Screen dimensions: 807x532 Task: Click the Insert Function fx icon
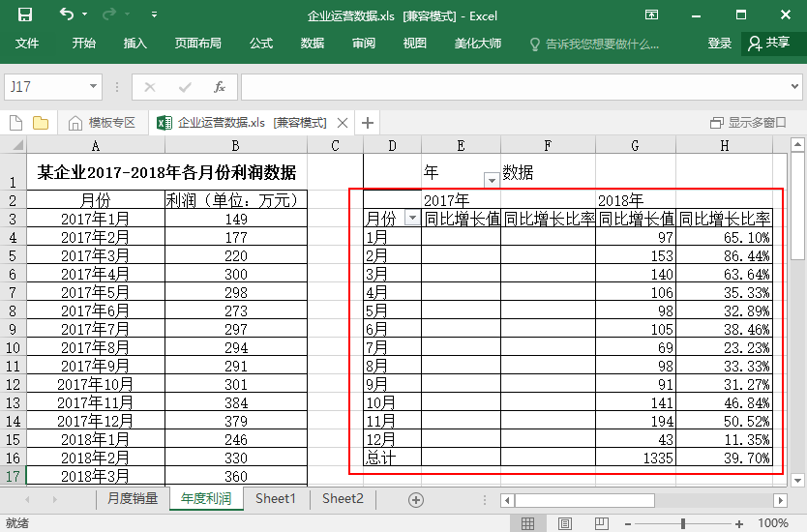(220, 87)
